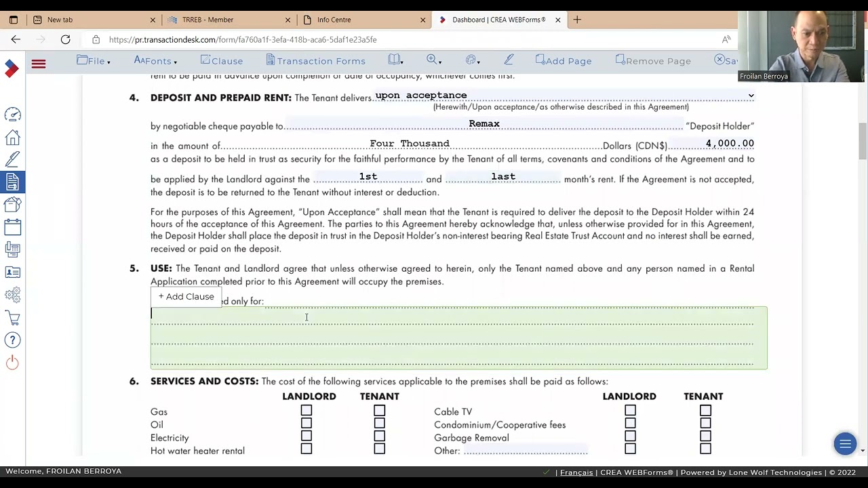Open the print options dropdown in toolbar
Viewport: 868px width, 488px height.
point(473,61)
